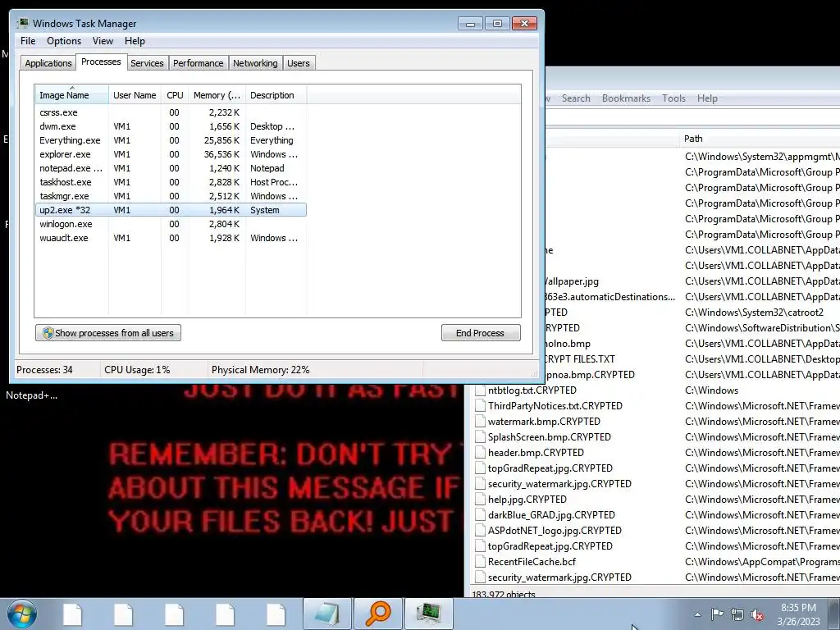Open the Options menu in Task Manager
The image size is (840, 630).
(x=64, y=41)
